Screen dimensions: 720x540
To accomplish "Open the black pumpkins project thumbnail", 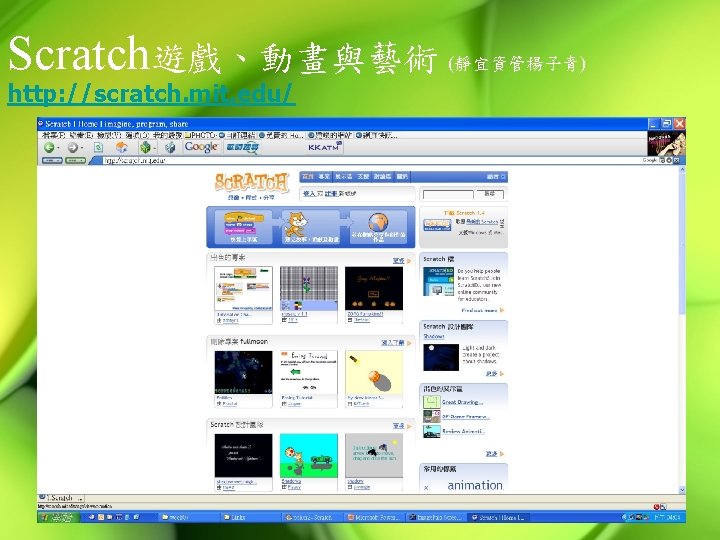I will pyautogui.click(x=374, y=288).
